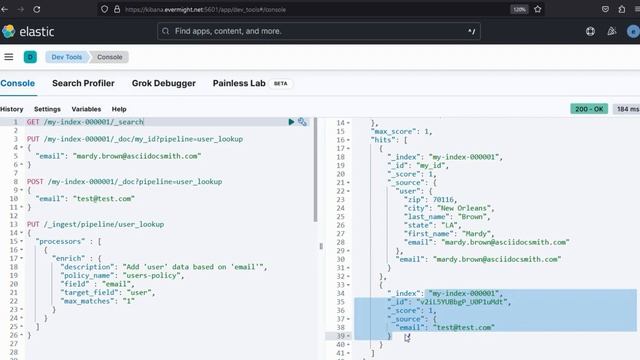
Task: Click the Console breadcrumb
Action: (109, 57)
